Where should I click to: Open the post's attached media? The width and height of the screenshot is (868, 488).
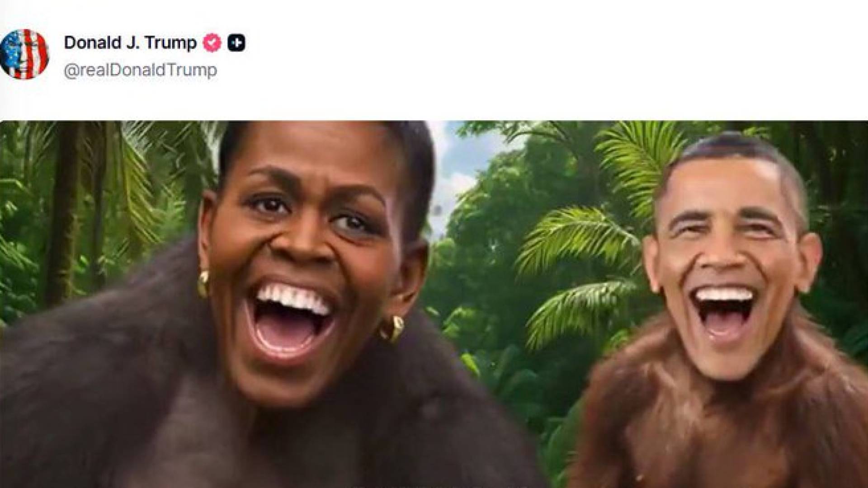point(434,304)
